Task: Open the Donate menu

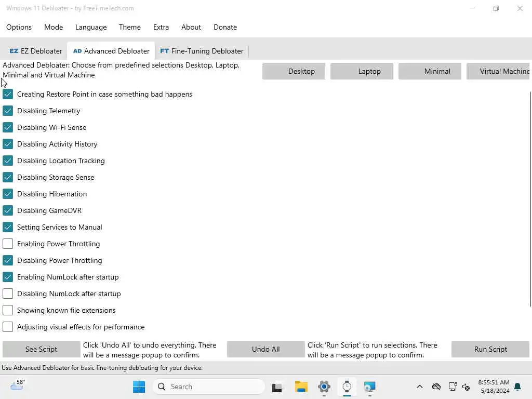Action: click(225, 27)
